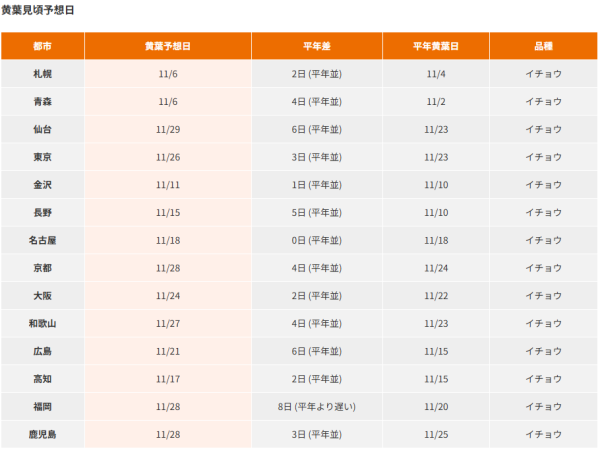
Task: Click the 黄葉見頃予想日 title text
Action: (37, 10)
